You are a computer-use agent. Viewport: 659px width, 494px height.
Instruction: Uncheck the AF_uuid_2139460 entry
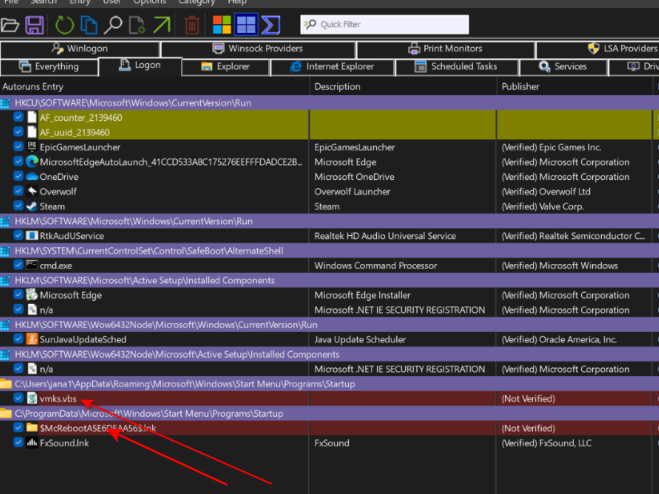[18, 132]
